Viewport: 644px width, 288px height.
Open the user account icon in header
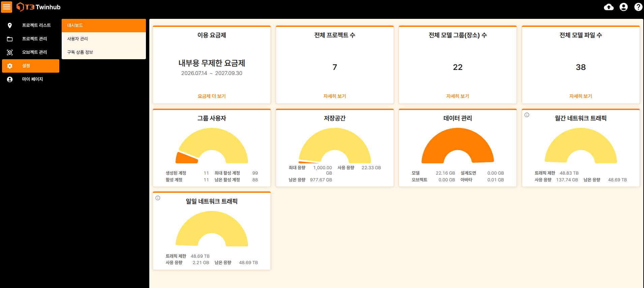point(623,7)
